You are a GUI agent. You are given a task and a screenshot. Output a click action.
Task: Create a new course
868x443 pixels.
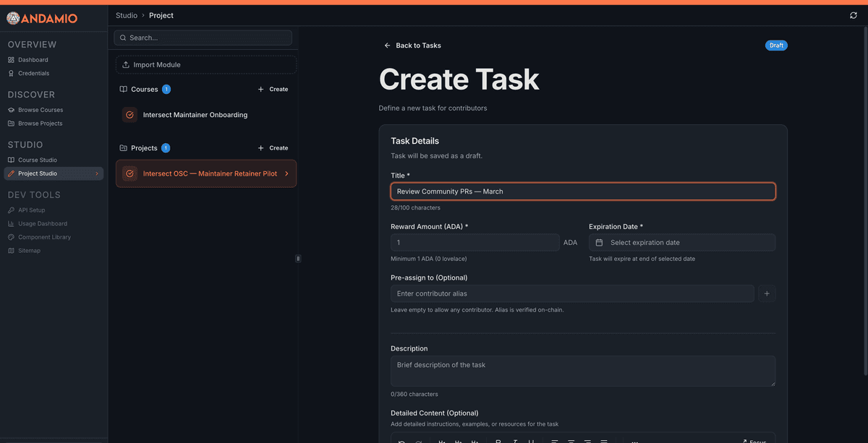[273, 90]
